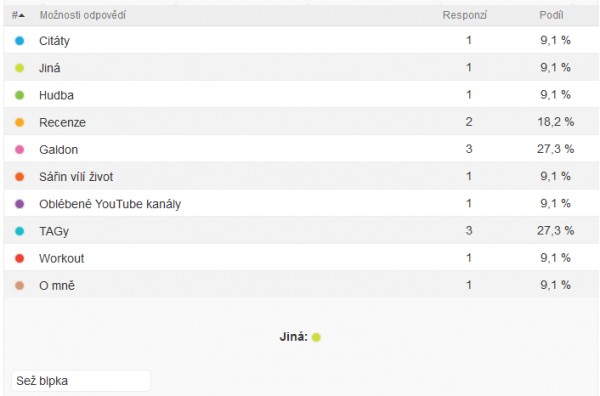This screenshot has height=396, width=600.
Task: Select the pink dot next to Galdon
Action: pos(20,149)
